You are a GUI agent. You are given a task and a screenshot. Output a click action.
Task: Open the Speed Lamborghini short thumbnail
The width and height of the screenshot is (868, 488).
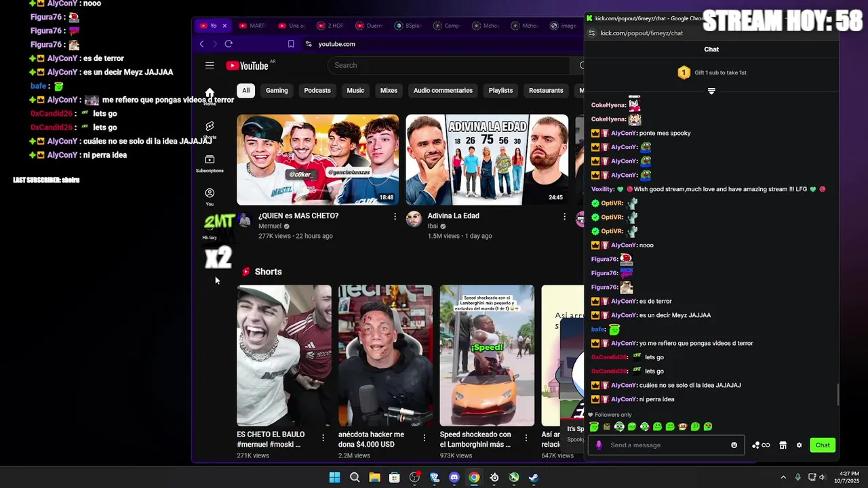[x=487, y=356]
